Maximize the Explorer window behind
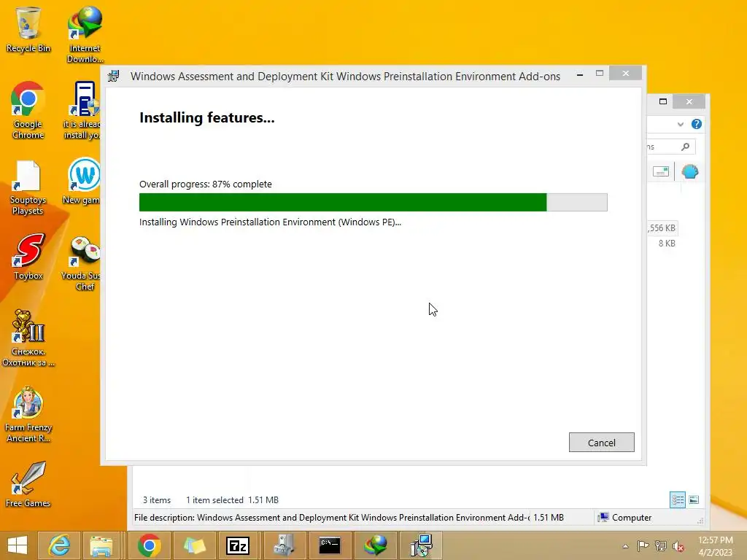Screen dimensions: 747x560 click(662, 101)
